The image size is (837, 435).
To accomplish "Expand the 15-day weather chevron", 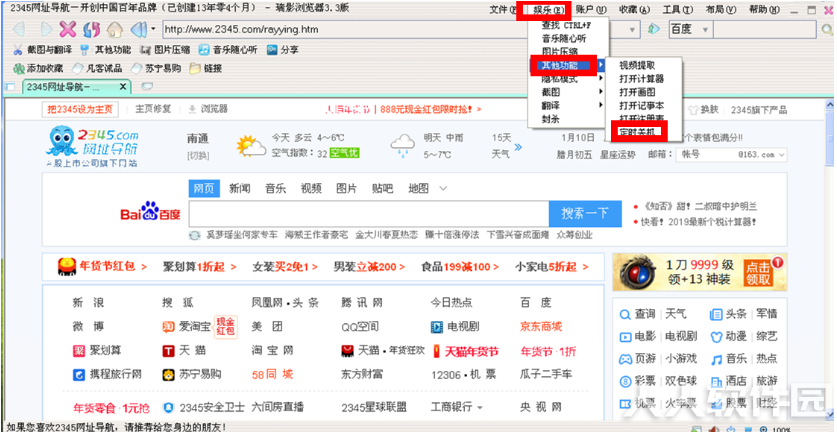I will (x=518, y=146).
